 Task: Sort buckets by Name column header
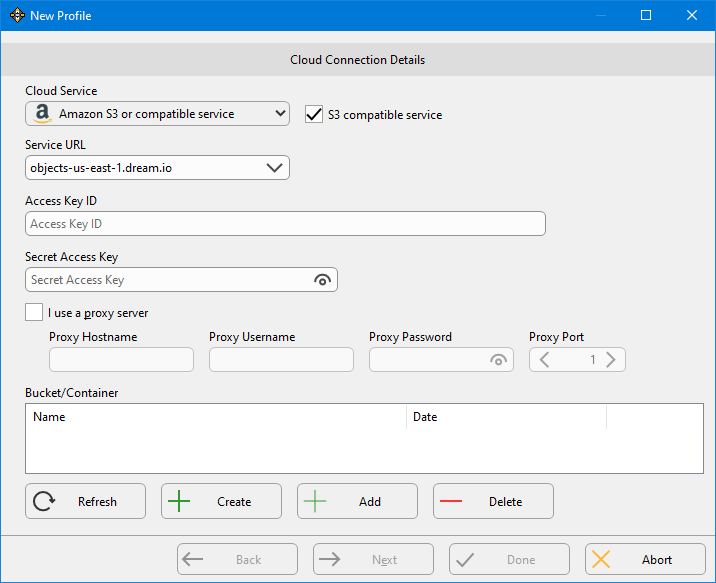coord(215,417)
